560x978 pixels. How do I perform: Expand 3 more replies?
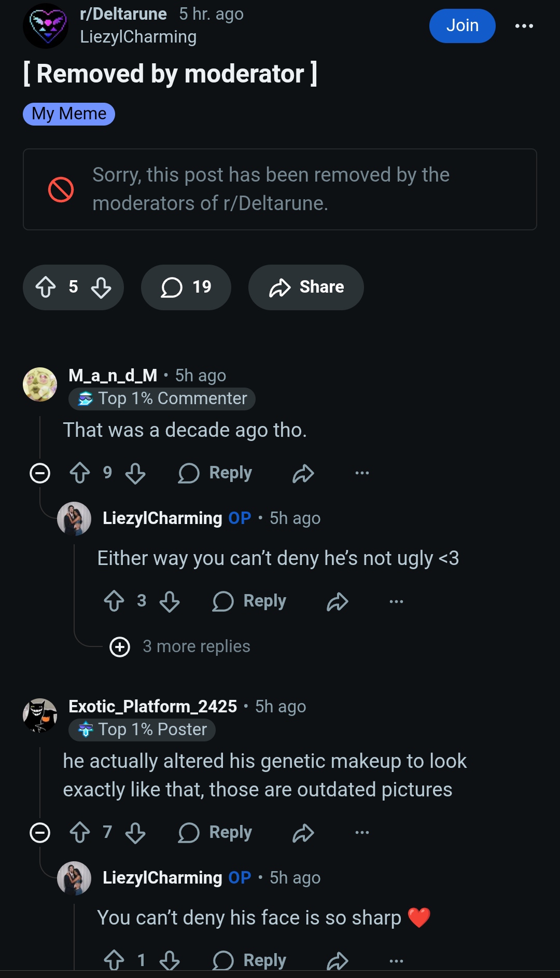180,646
